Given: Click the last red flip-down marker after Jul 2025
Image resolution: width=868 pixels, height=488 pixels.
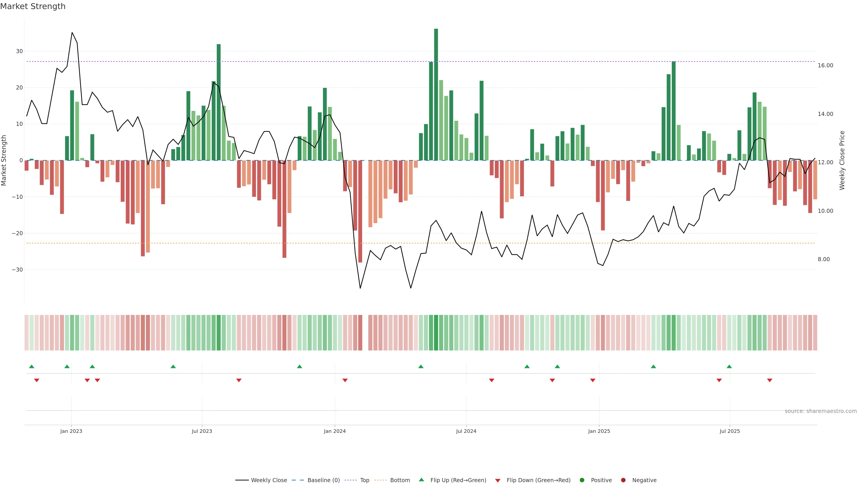Looking at the screenshot, I should [x=770, y=380].
